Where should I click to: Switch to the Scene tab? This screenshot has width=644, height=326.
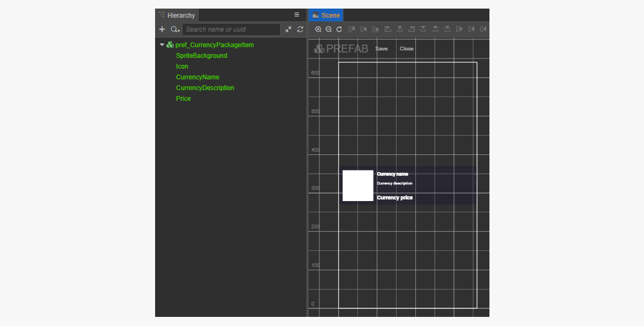(x=326, y=16)
